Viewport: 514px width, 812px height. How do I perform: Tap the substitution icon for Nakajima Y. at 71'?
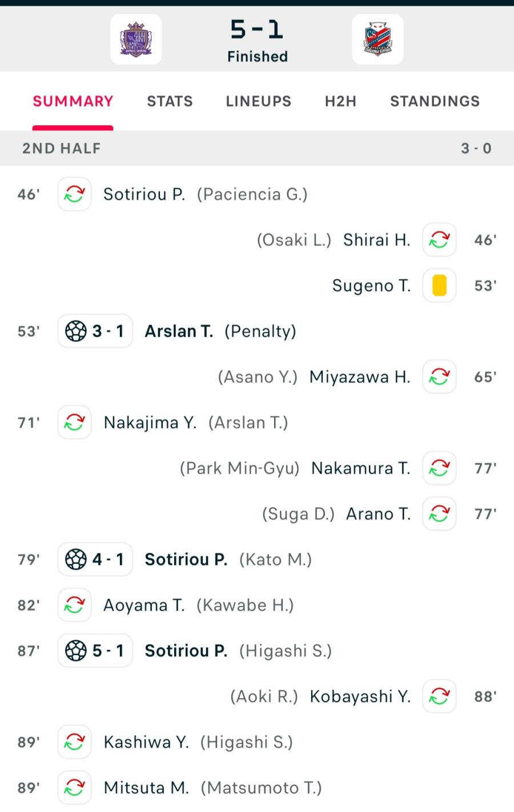[x=74, y=423]
